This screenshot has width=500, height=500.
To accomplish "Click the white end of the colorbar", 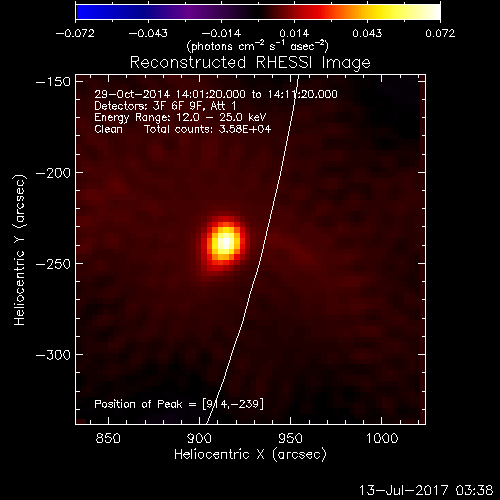I will 433,12.
